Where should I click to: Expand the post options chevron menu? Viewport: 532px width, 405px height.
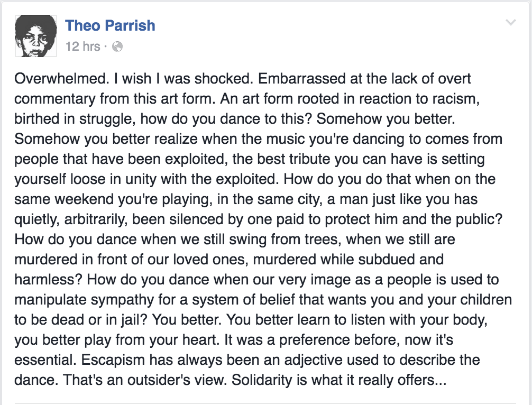(x=511, y=22)
